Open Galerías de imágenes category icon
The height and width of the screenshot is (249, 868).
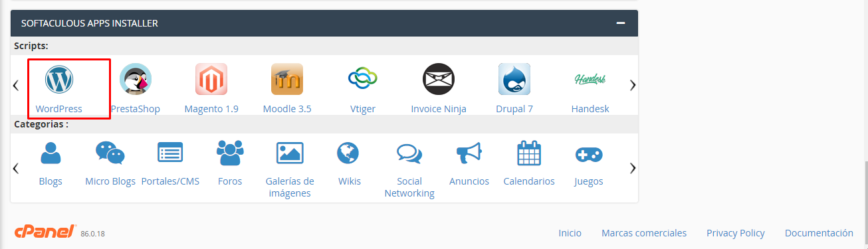click(290, 153)
